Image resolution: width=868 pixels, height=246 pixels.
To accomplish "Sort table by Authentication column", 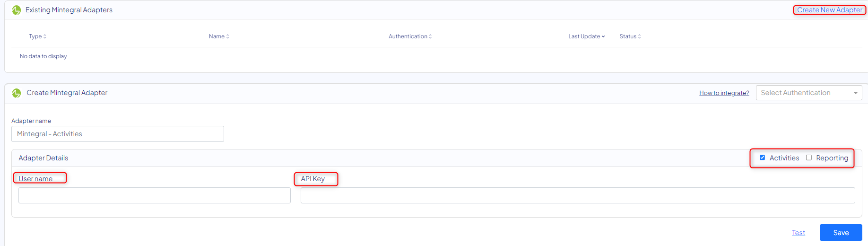I will [410, 36].
